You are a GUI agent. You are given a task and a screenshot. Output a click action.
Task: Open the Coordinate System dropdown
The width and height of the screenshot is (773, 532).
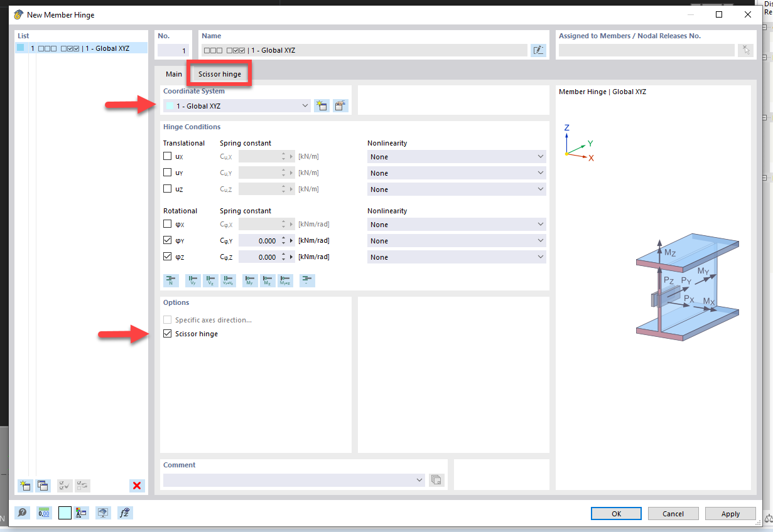237,106
